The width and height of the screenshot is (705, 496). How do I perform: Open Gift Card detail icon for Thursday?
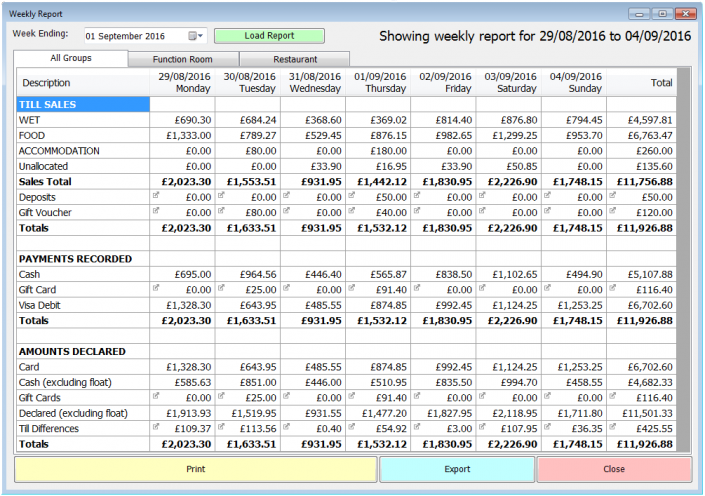[351, 288]
